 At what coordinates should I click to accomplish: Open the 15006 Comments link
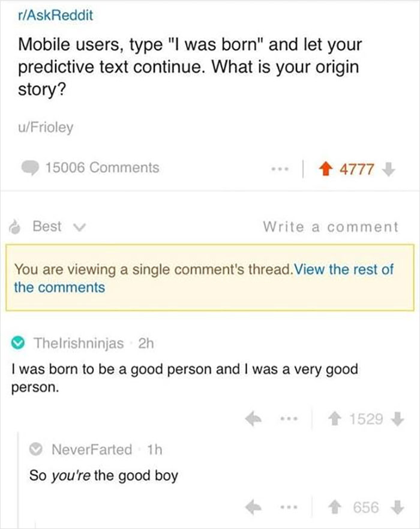102,168
